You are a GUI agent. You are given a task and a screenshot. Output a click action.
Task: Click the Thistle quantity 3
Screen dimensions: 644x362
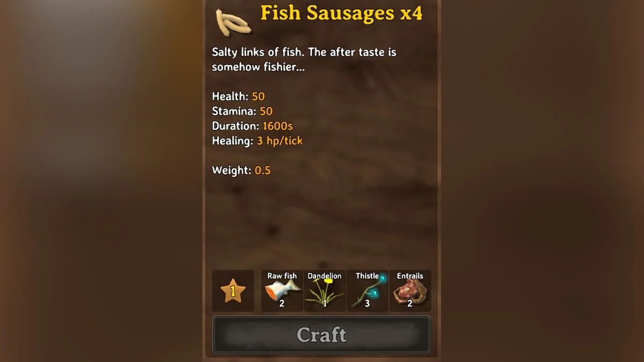pos(367,304)
